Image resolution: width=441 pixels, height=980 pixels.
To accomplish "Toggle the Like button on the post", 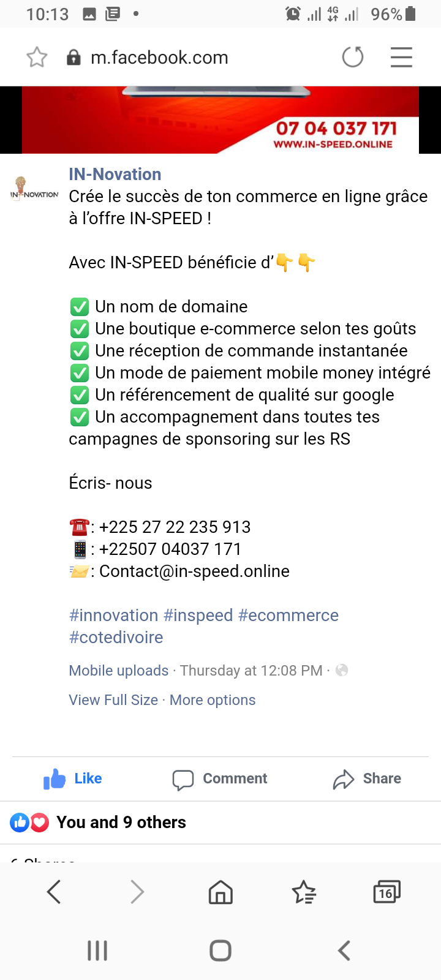I will click(x=73, y=778).
